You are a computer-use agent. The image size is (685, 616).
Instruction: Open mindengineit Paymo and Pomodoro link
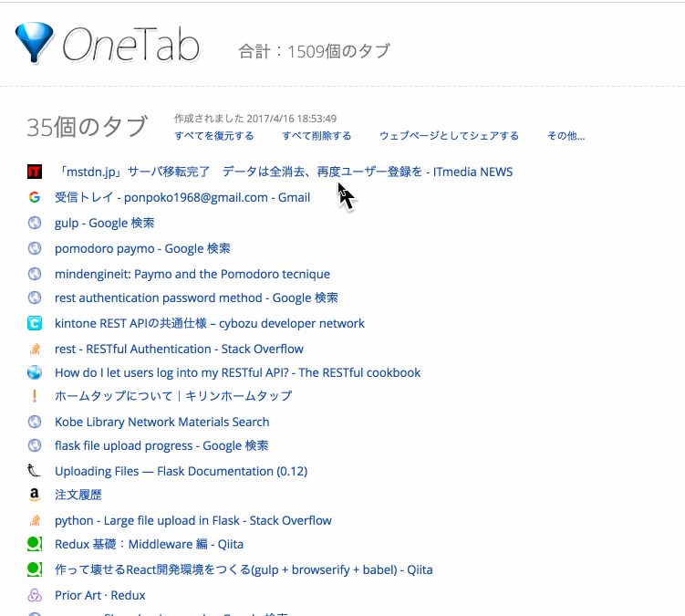point(192,274)
